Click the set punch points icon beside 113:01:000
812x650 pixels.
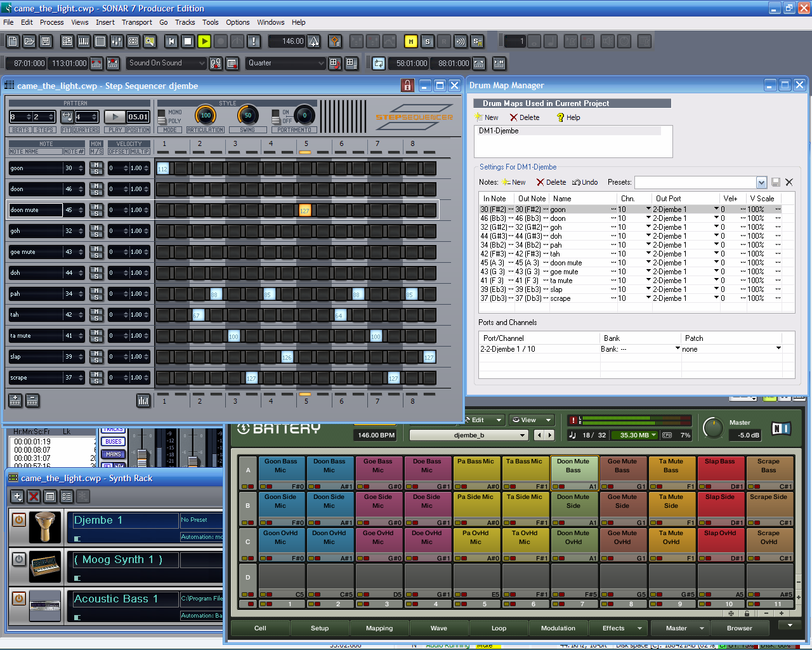tap(96, 63)
